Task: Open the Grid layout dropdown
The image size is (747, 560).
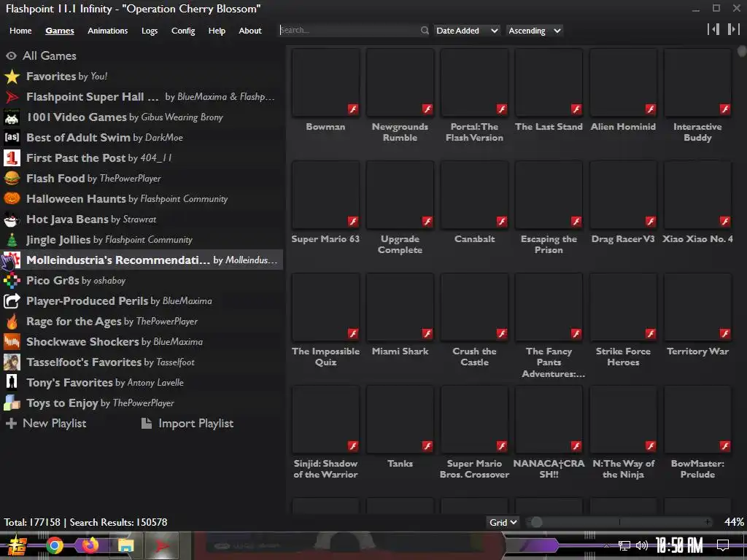Action: pos(502,522)
